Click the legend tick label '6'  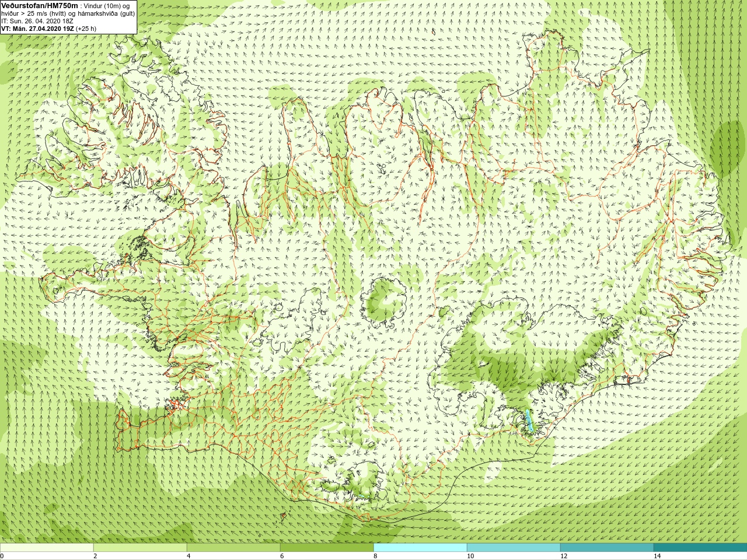[282, 556]
